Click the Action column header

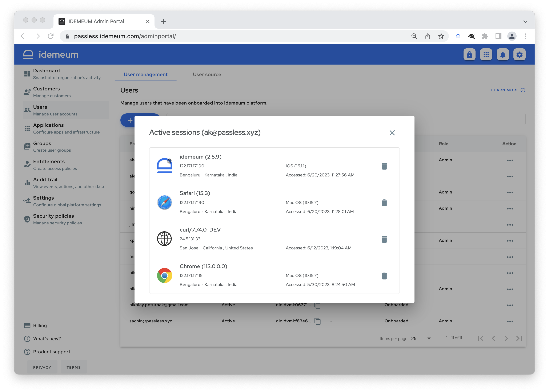[509, 144]
